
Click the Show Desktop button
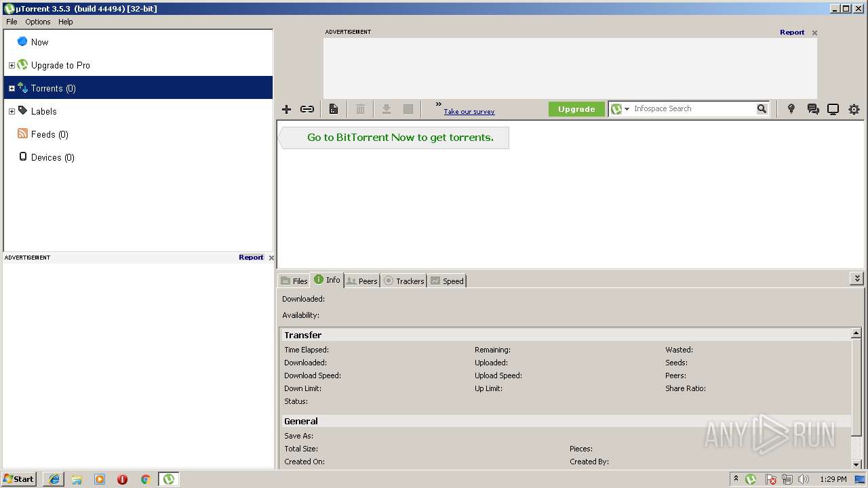point(860,479)
